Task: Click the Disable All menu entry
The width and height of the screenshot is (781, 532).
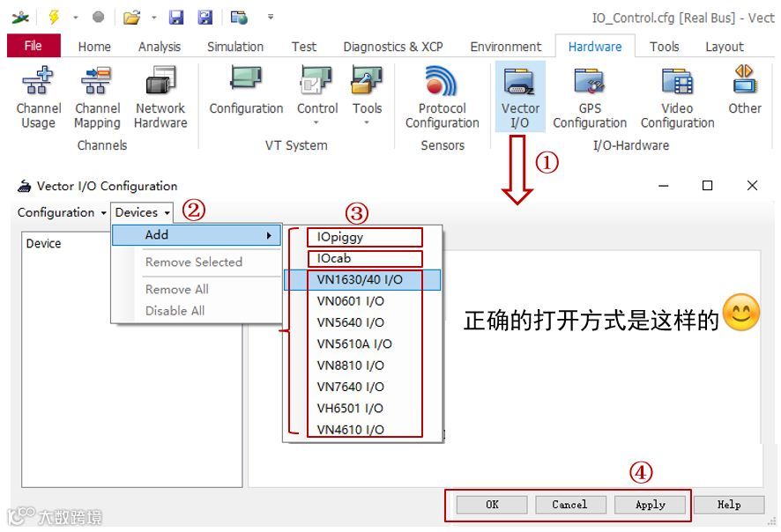Action: (175, 311)
